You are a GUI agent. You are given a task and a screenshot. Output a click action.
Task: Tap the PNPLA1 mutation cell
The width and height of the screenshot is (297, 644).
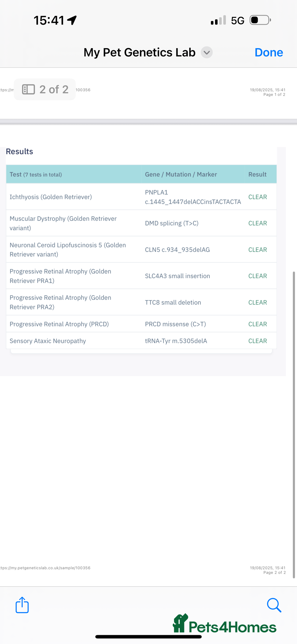(x=193, y=197)
